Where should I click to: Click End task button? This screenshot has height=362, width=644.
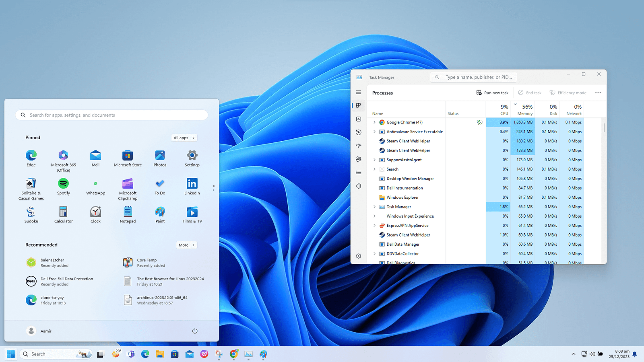click(530, 93)
